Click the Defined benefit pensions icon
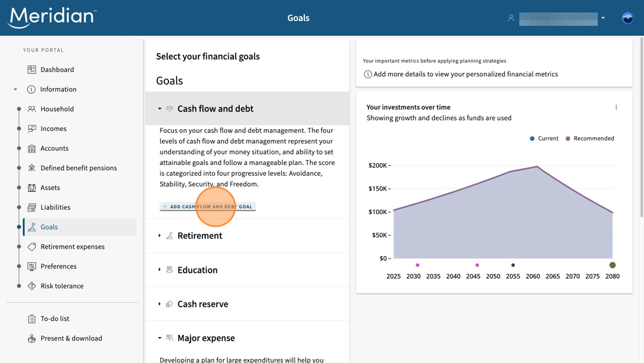644x363 pixels. [x=32, y=168]
